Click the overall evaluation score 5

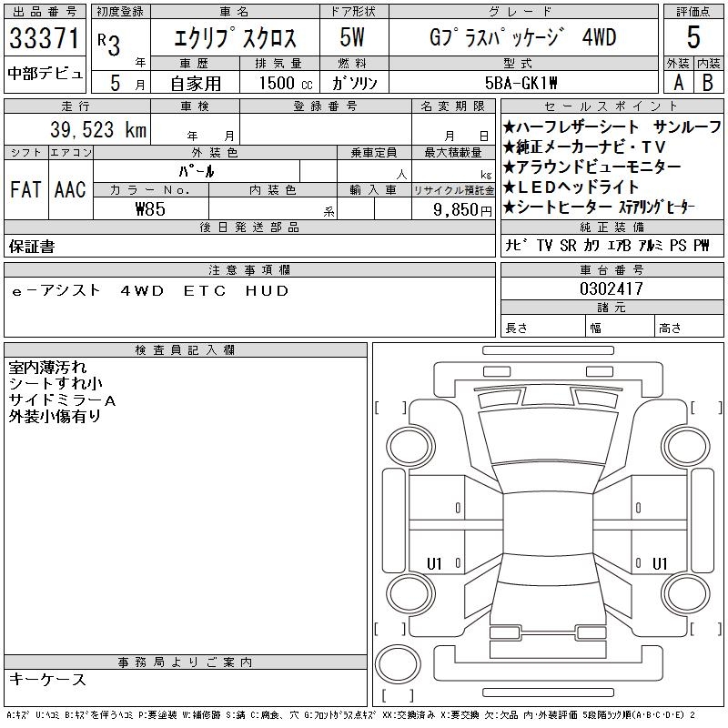(x=693, y=37)
